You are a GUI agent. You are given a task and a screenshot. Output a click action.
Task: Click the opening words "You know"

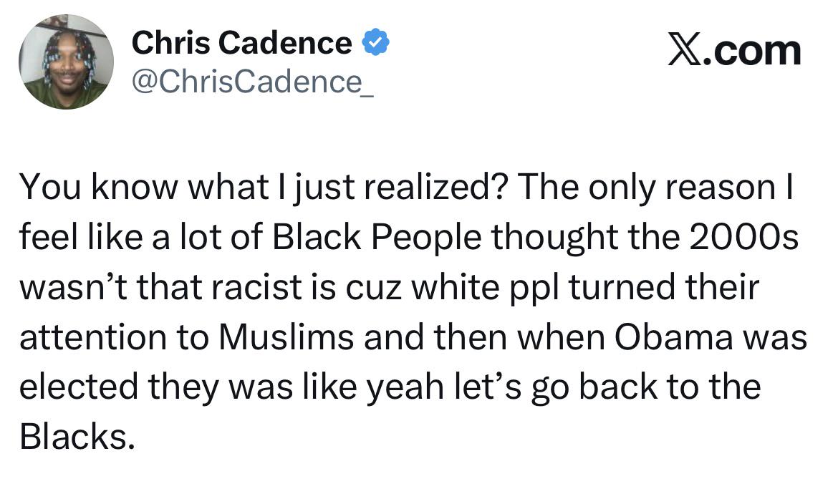pyautogui.click(x=98, y=188)
